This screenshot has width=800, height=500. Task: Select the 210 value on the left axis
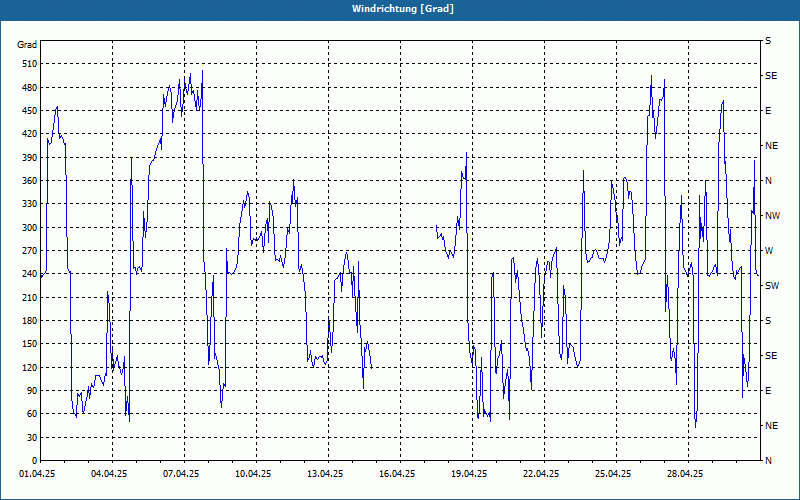coord(30,297)
